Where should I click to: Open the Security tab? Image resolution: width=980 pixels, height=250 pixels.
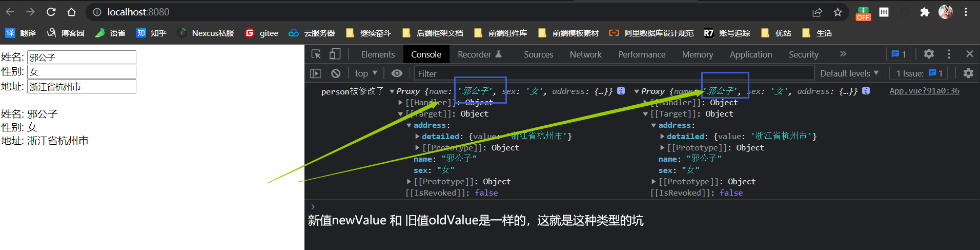pyautogui.click(x=803, y=54)
